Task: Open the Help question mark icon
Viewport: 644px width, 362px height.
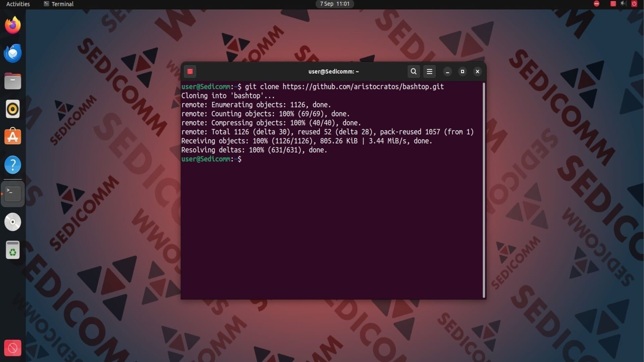Action: [13, 165]
